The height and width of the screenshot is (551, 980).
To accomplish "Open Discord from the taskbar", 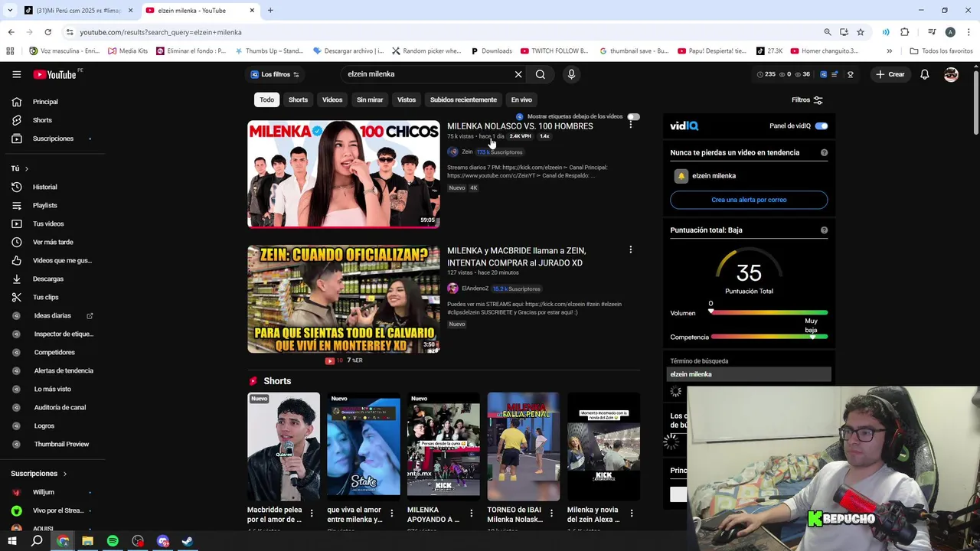I will (x=162, y=541).
